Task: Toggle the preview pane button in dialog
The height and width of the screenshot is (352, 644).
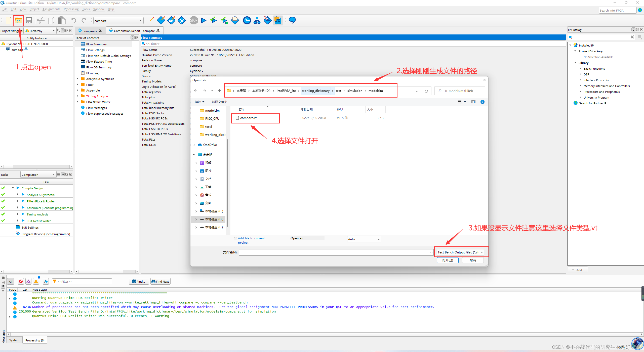Action: tap(473, 102)
